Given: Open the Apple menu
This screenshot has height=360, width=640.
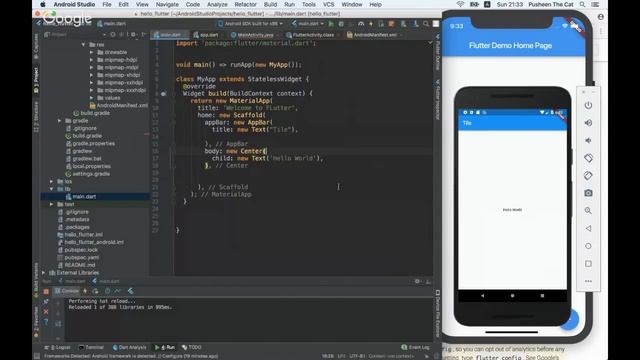Looking at the screenshot, I should [43, 4].
